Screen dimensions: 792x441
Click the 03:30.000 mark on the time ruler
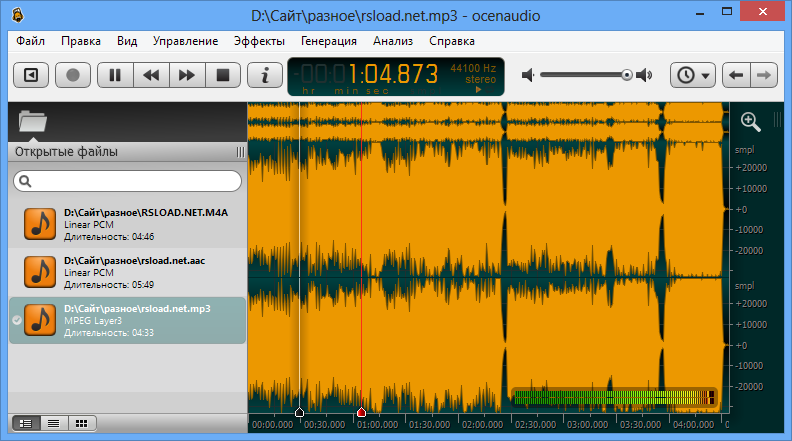point(640,425)
